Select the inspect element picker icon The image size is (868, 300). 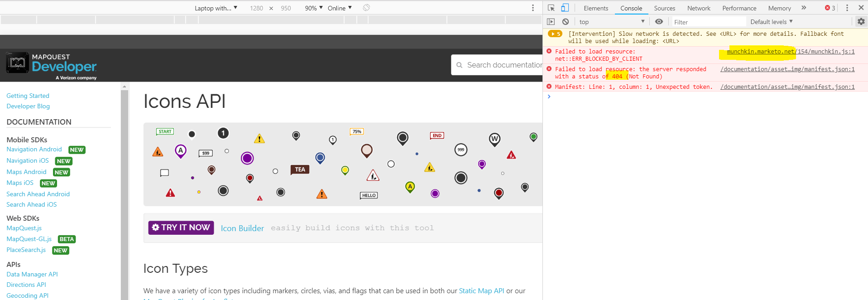tap(551, 8)
